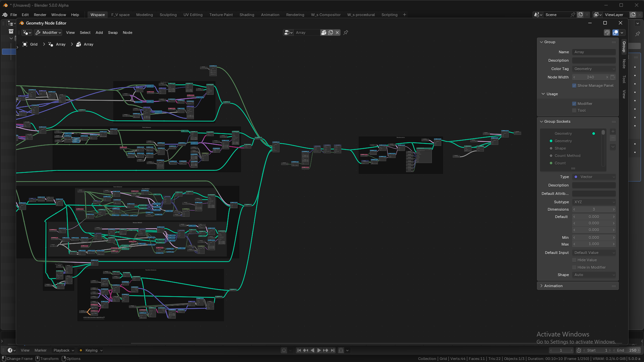Screen dimensions: 644x362
Task: Open the Add menu in the node editor
Action: click(x=99, y=33)
